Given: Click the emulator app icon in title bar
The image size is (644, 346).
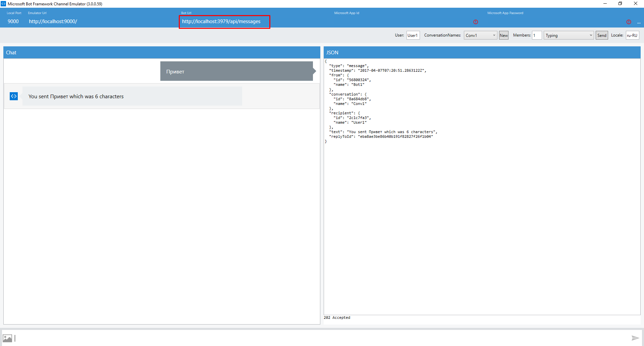Looking at the screenshot, I should pos(3,4).
